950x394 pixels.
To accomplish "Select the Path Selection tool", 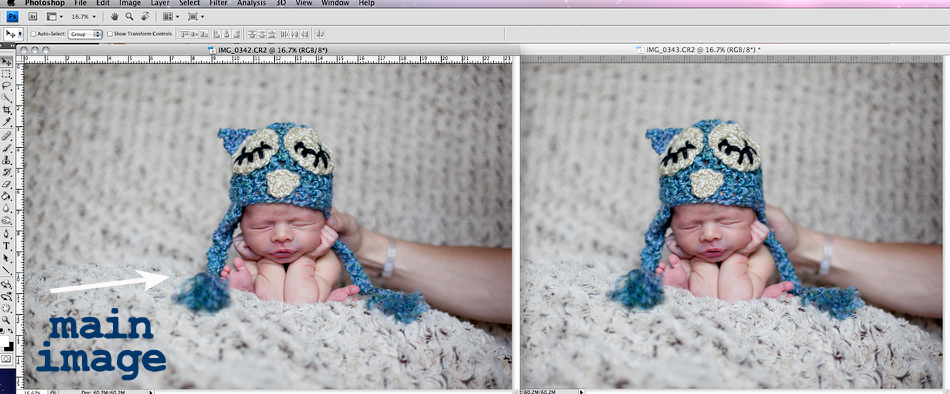I will [7, 258].
